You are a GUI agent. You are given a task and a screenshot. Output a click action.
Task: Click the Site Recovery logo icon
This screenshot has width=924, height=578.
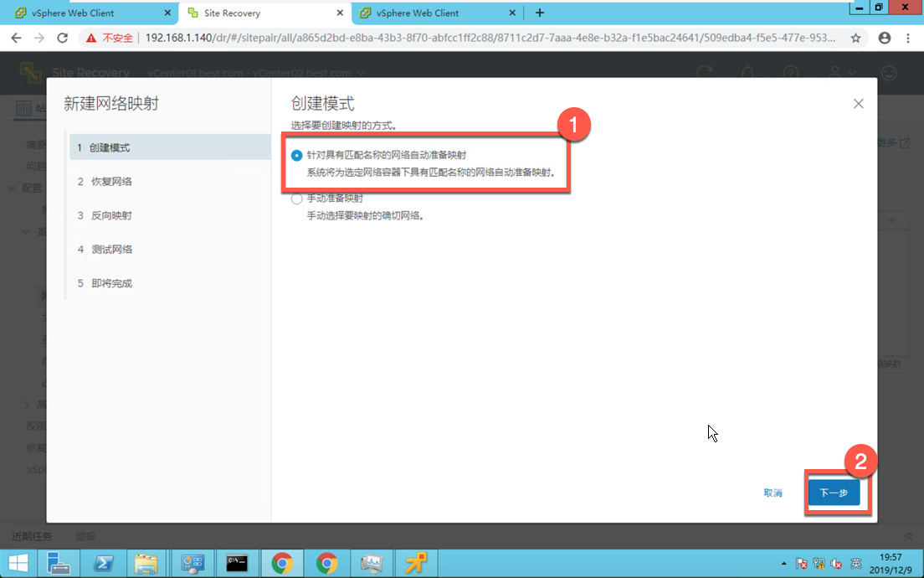[x=30, y=73]
